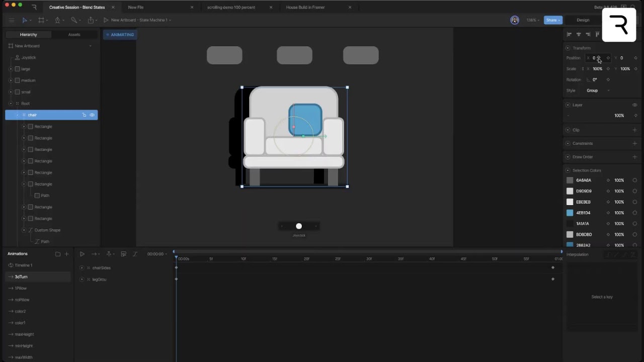Click the 4EB1D4 blue color swatch
The width and height of the screenshot is (644, 362).
click(x=570, y=213)
